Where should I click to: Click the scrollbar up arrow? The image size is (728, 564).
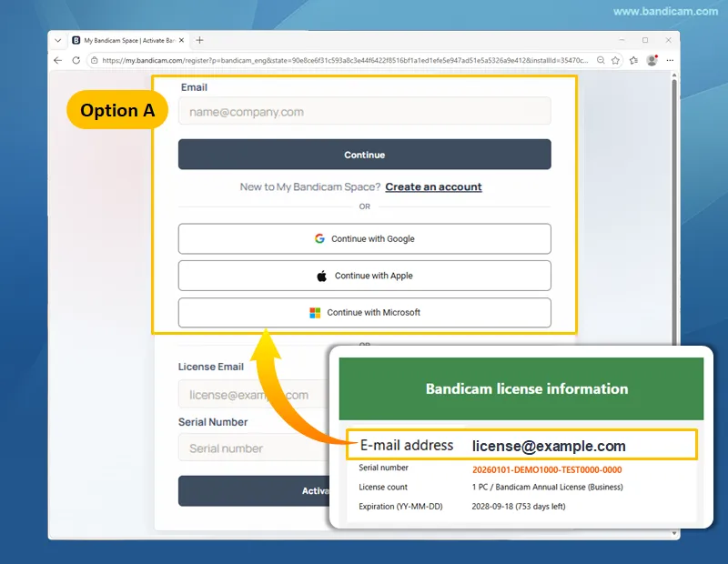[674, 75]
